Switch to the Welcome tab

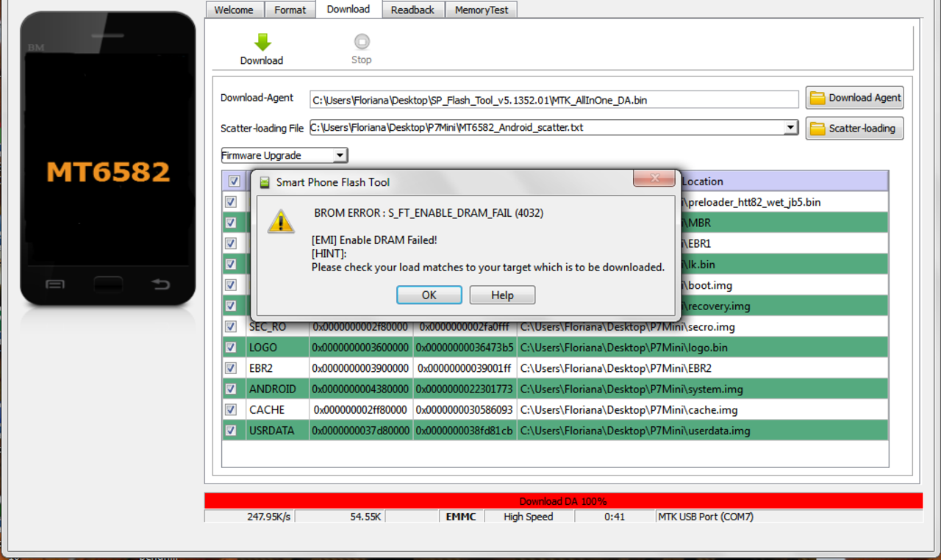pos(234,10)
